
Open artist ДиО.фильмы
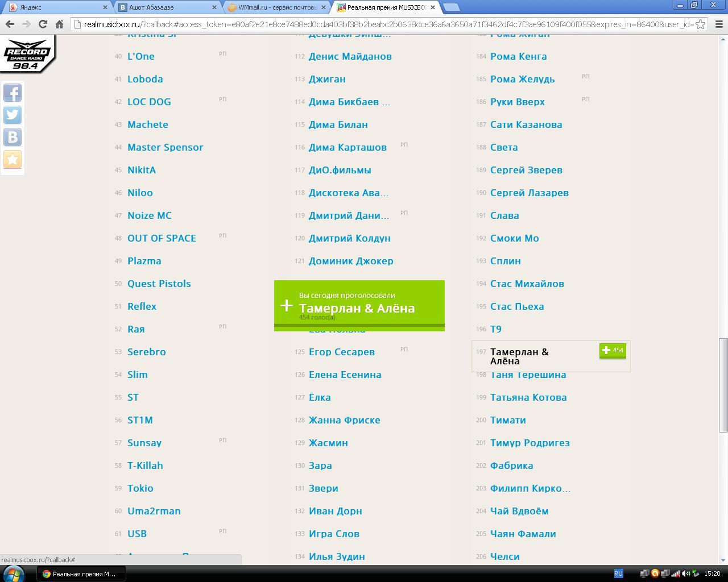tap(340, 170)
